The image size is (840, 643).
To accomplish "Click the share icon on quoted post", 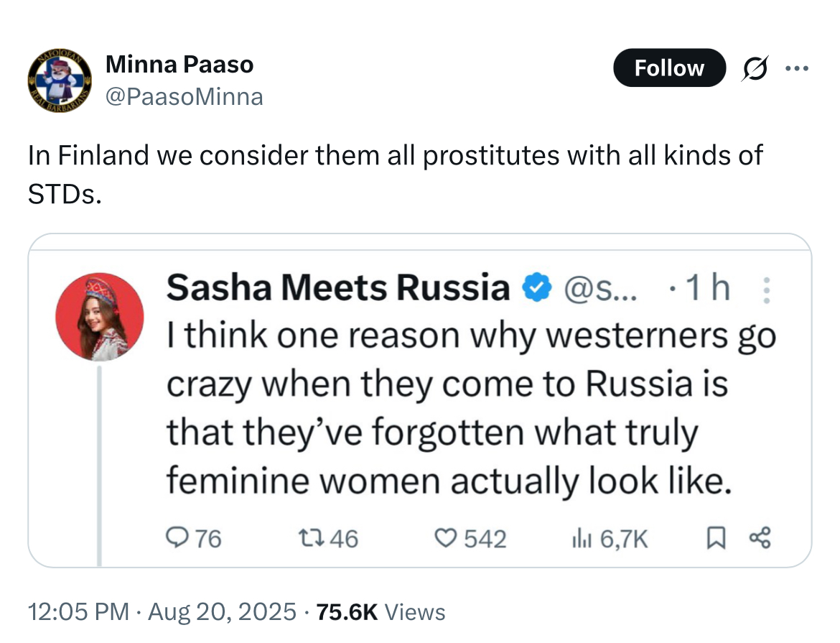I will [x=759, y=537].
